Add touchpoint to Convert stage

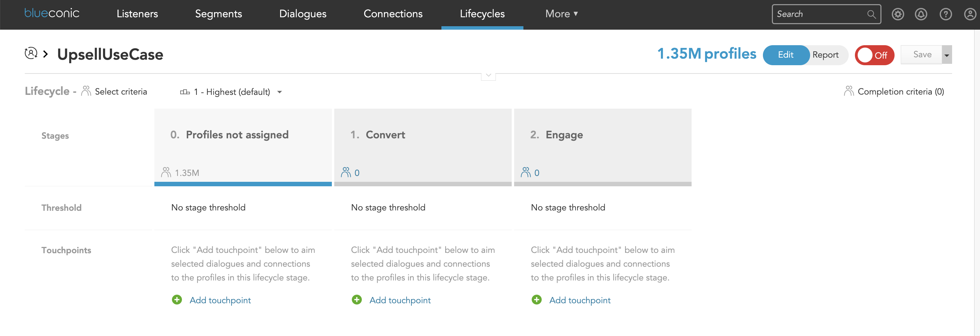pos(400,300)
